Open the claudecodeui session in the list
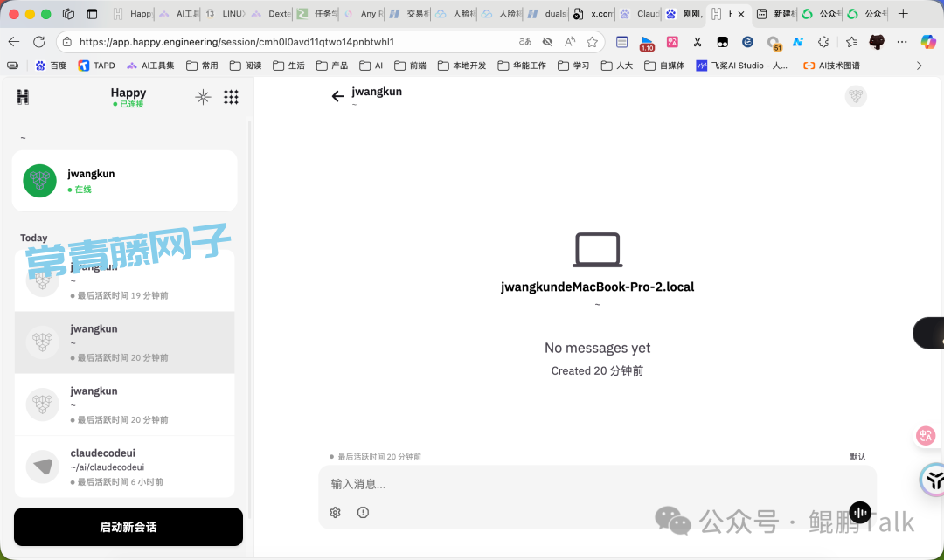The width and height of the screenshot is (944, 560). 125,467
